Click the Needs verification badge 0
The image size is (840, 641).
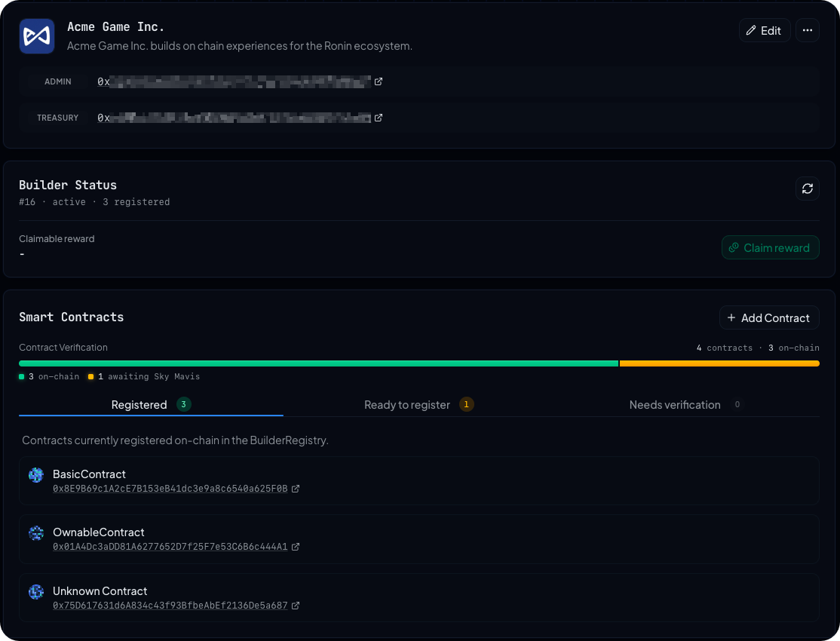737,404
